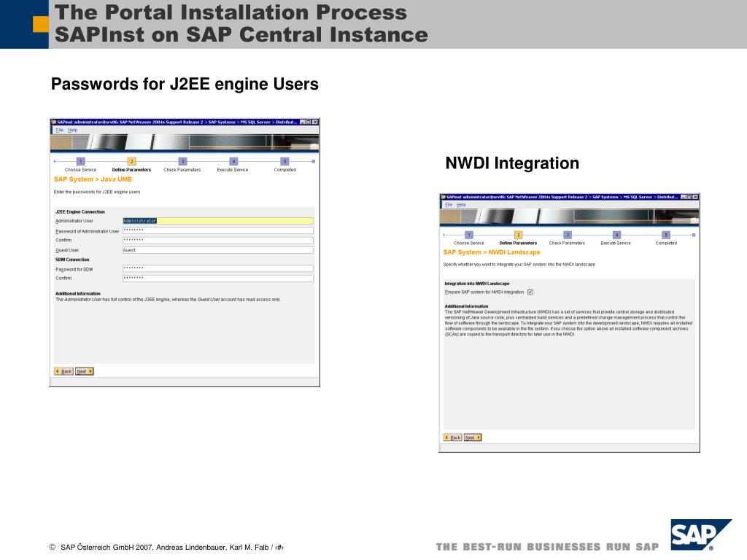
Task: Close the Java UME SAPinst window
Action: pos(315,122)
